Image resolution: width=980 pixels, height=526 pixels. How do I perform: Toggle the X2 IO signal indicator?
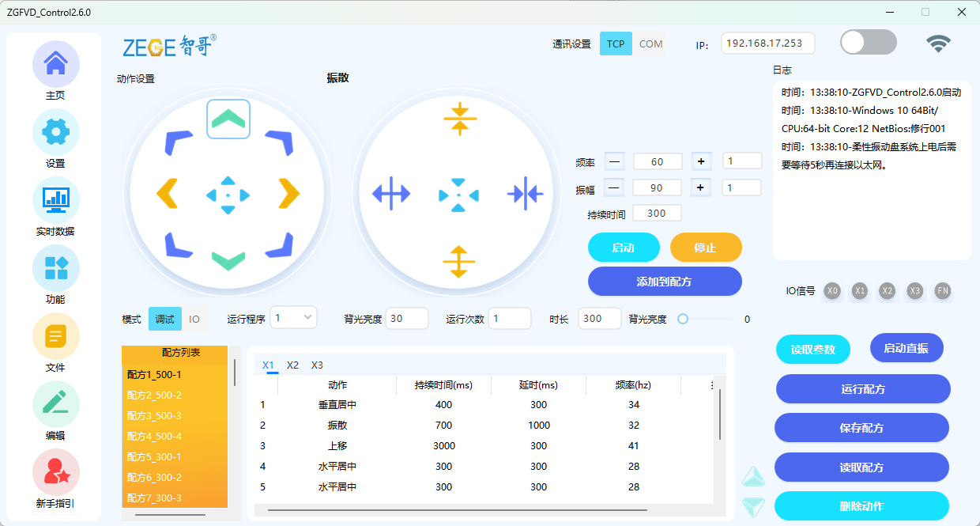[888, 291]
